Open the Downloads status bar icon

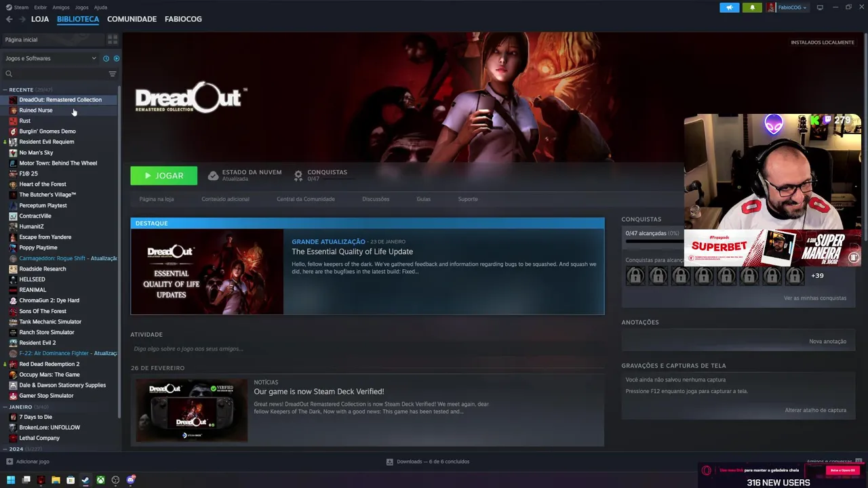(x=390, y=462)
